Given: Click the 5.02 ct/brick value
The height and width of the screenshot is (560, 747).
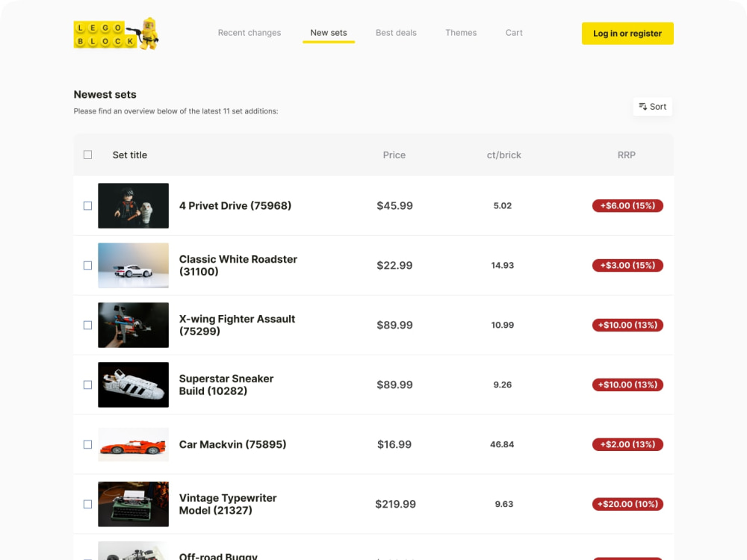Looking at the screenshot, I should tap(503, 206).
